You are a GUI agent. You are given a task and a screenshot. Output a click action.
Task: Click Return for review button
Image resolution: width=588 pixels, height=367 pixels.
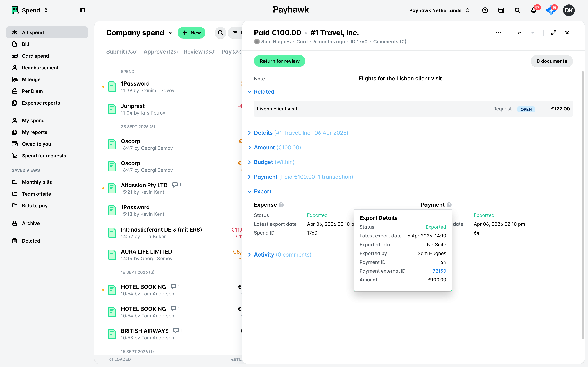[x=279, y=61]
